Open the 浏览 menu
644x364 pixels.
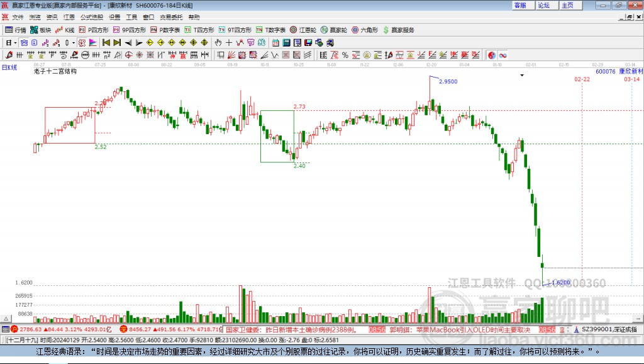35,17
